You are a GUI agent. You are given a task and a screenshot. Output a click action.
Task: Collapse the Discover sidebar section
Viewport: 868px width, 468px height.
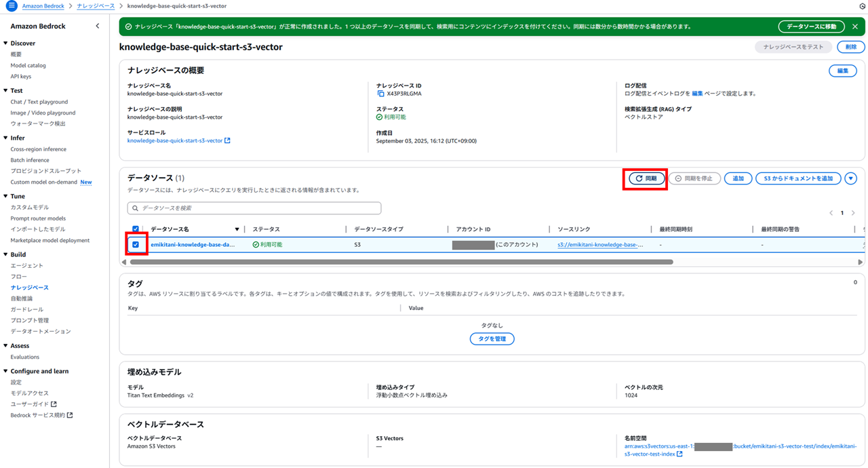pos(5,43)
